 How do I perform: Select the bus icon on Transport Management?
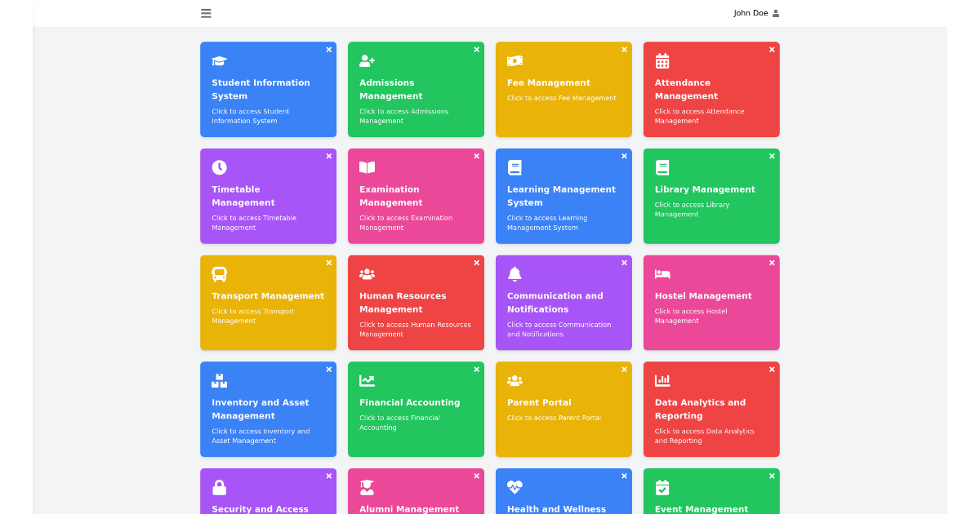pyautogui.click(x=219, y=274)
